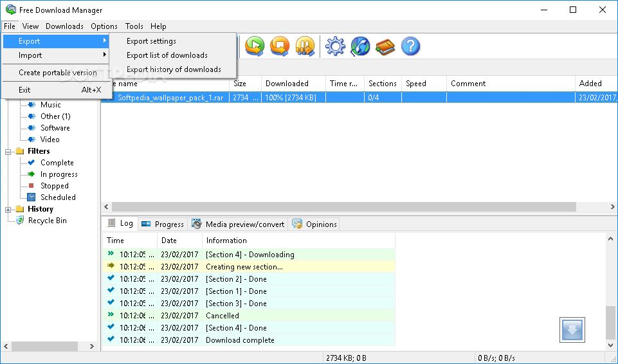Open the Tools menu
Image resolution: width=618 pixels, height=364 pixels.
134,26
